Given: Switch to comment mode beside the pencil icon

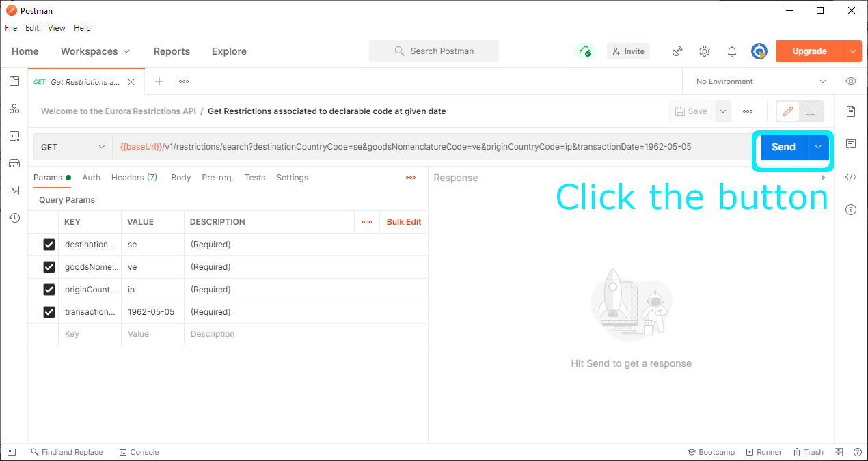Looking at the screenshot, I should (811, 111).
